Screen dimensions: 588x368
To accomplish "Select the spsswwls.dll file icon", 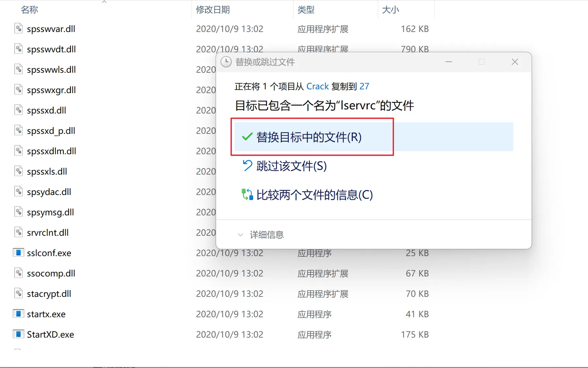I will point(18,69).
